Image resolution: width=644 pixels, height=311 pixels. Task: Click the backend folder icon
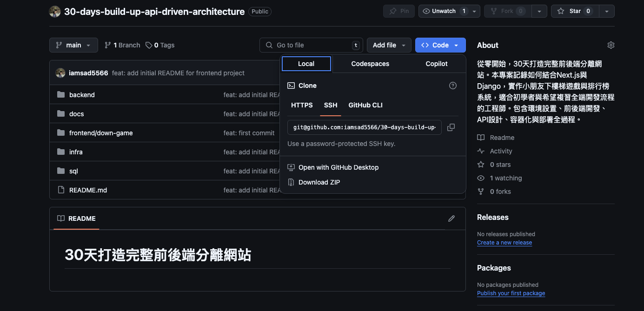coord(61,95)
